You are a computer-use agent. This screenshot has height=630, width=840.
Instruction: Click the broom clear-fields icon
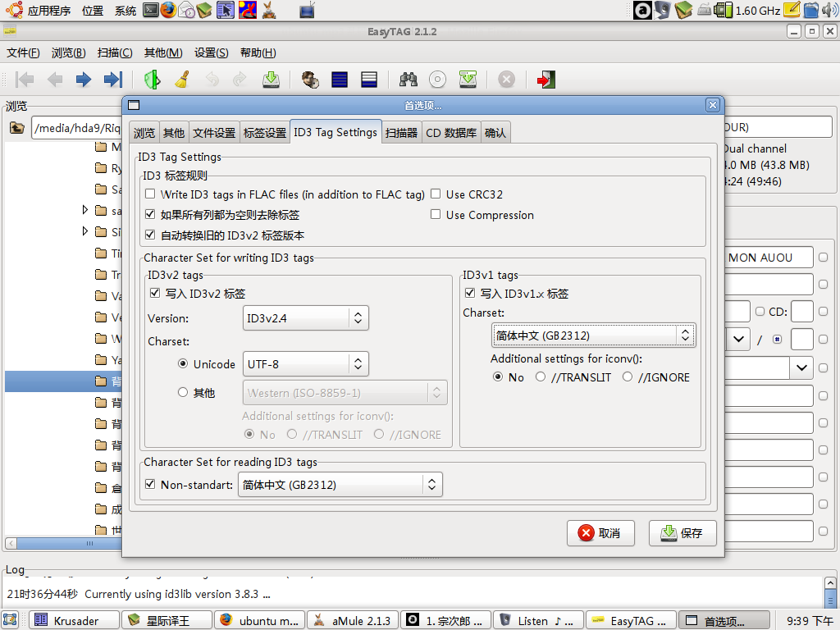coord(182,80)
